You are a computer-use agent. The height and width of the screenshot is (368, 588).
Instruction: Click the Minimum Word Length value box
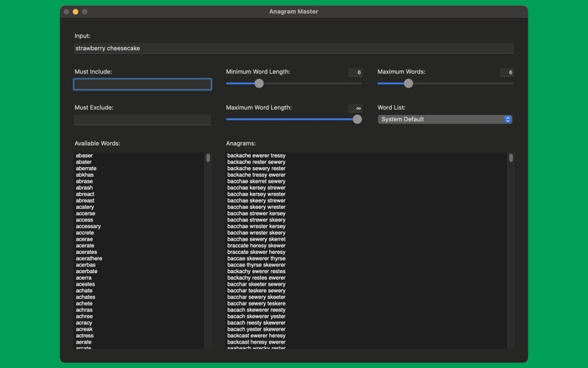coord(355,72)
